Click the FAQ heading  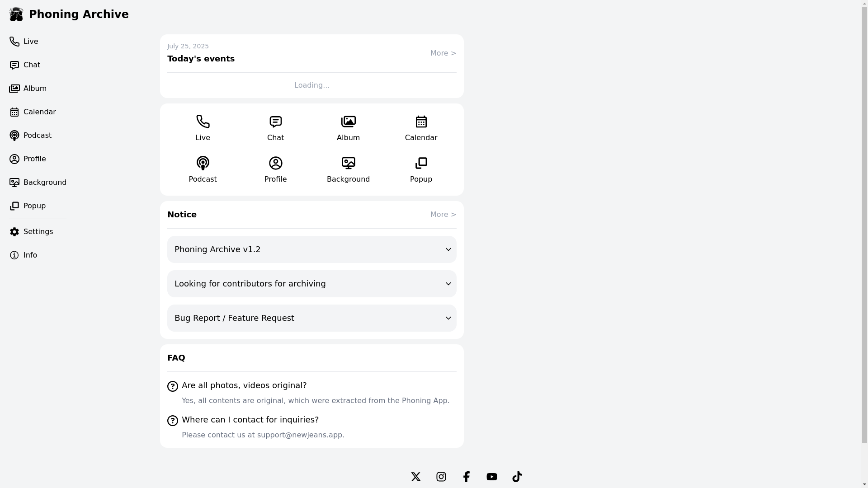[x=176, y=358]
